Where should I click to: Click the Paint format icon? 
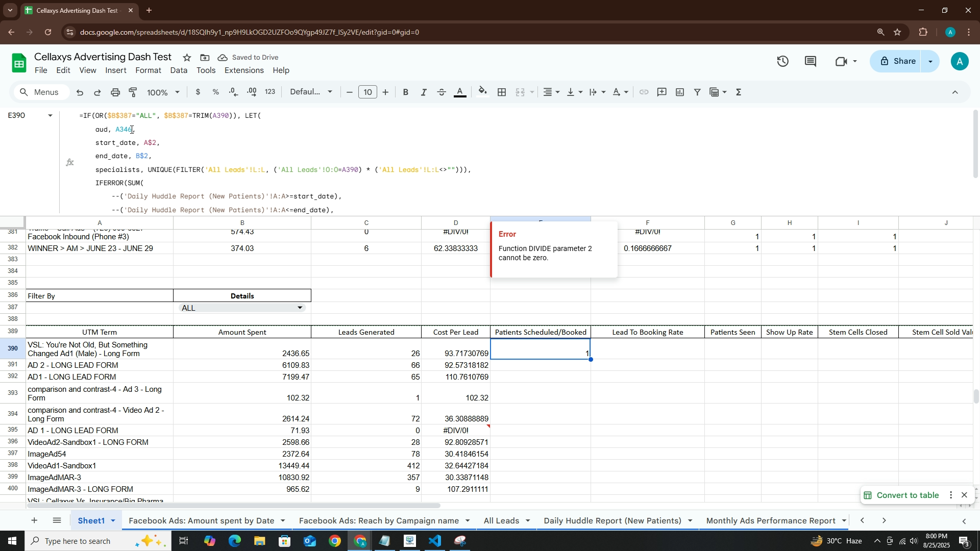(x=133, y=92)
